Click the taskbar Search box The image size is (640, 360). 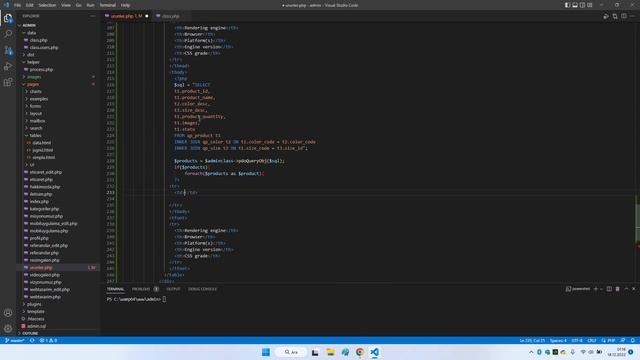click(x=291, y=352)
